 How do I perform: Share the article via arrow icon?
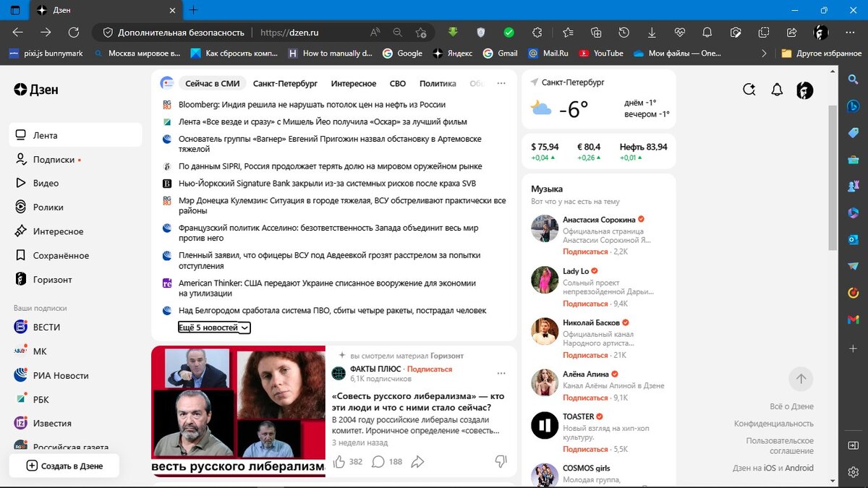(417, 461)
